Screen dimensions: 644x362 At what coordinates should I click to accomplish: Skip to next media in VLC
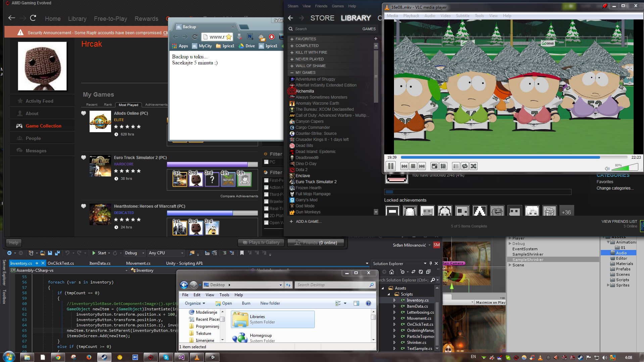pyautogui.click(x=422, y=166)
